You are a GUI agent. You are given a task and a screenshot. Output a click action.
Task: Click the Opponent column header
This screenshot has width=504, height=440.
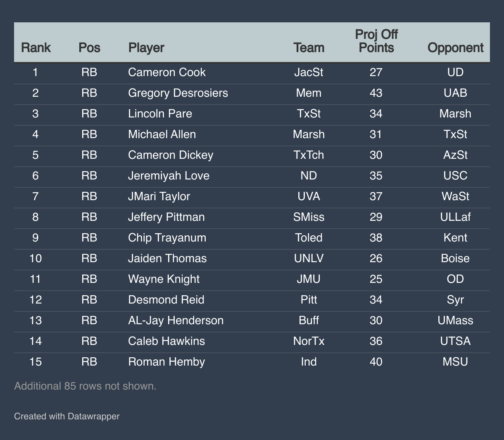point(455,48)
